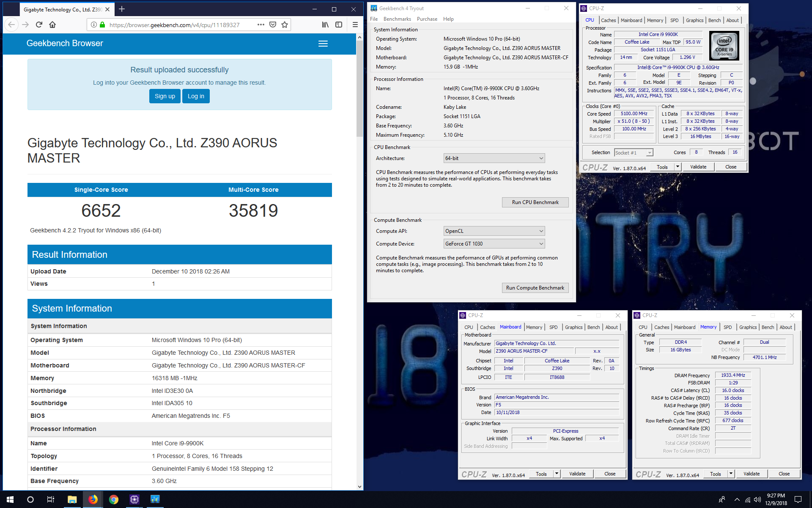Click Single-Core Score value 6652
Screen dimensions: 812x508
pos(101,211)
